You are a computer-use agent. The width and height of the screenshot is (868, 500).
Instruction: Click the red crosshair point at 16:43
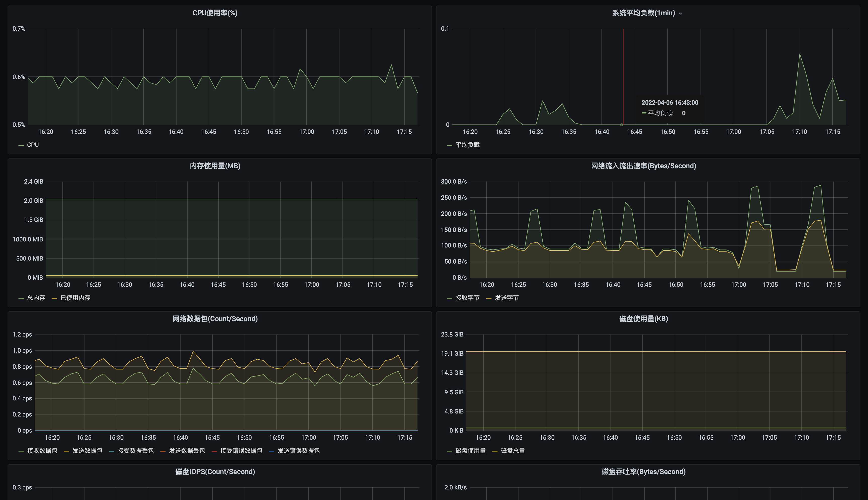click(x=622, y=125)
